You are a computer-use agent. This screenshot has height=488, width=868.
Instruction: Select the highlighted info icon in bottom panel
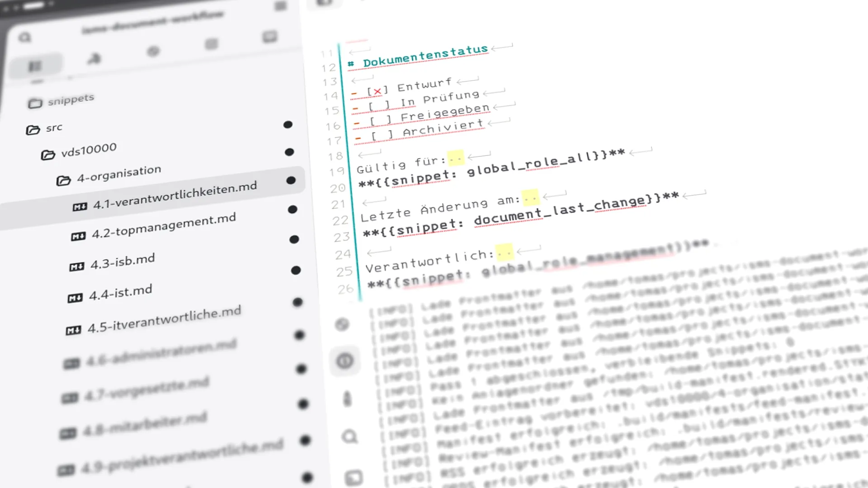[345, 361]
